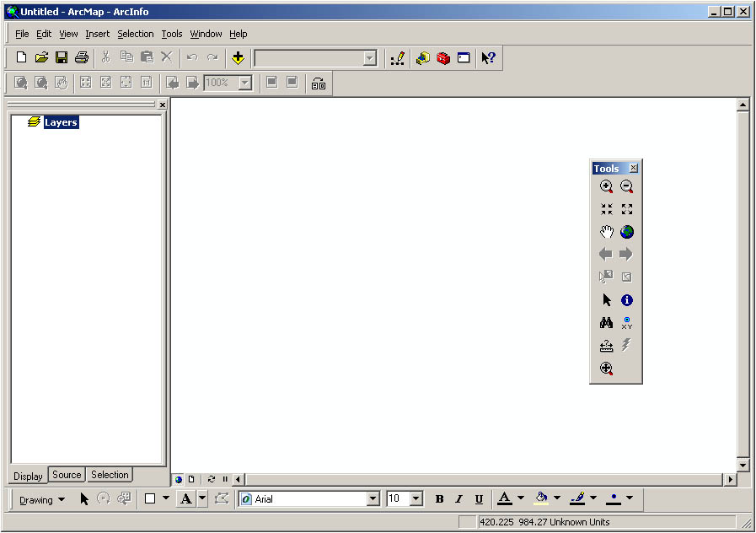The width and height of the screenshot is (756, 533).
Task: Select the Identify tool
Action: coord(626,299)
